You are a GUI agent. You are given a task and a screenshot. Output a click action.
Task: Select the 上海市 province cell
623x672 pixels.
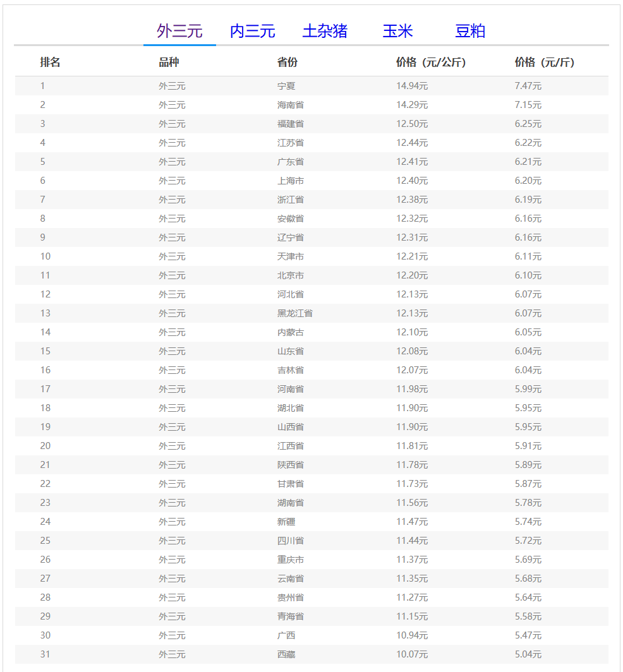291,181
